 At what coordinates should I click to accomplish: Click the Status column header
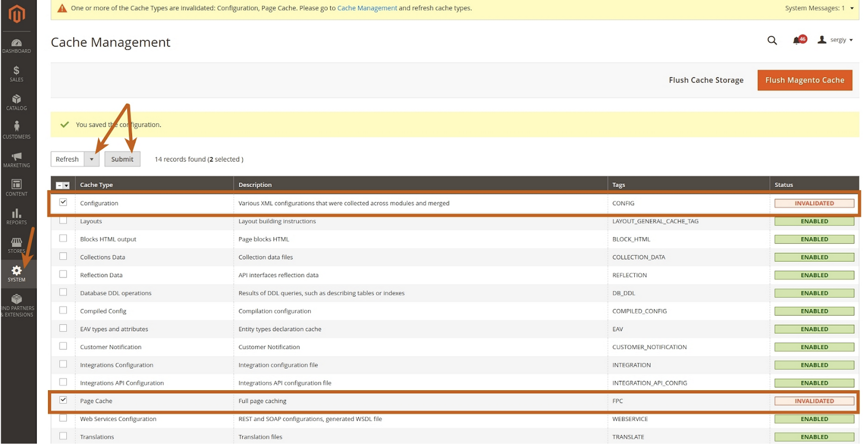click(784, 185)
